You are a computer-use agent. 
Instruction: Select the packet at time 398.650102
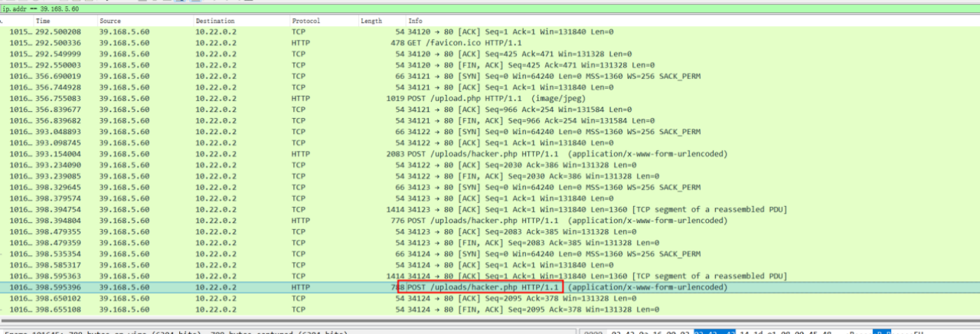pyautogui.click(x=490, y=298)
